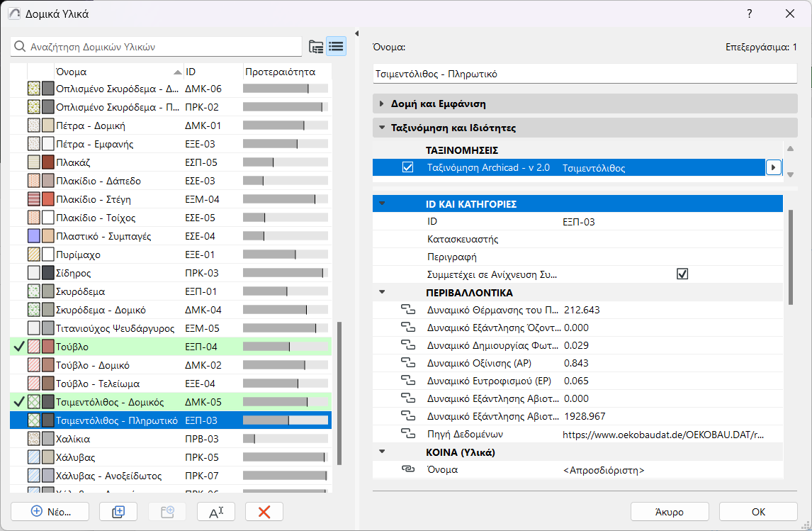Select Οπλισμένο Σκυρόδεμα with ID ΔΜΚ-06
The width and height of the screenshot is (812, 531).
[171, 89]
